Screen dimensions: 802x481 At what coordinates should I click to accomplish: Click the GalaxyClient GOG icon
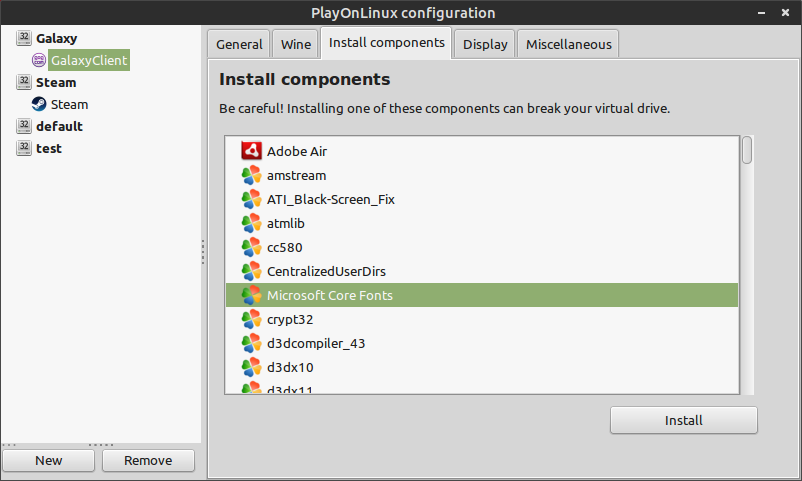39,60
